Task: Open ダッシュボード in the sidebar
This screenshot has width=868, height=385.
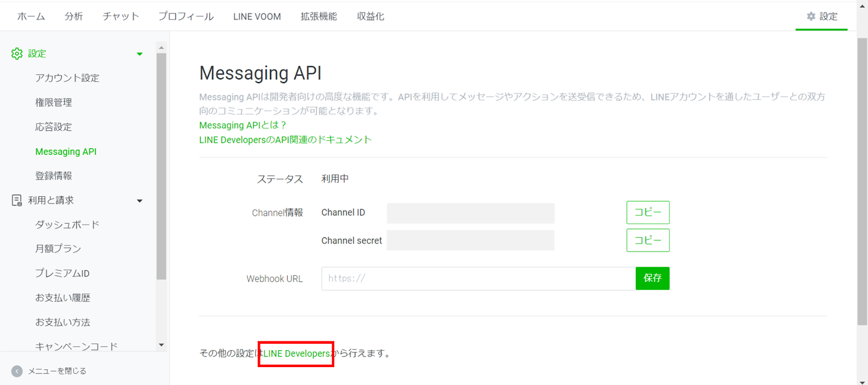Action: [67, 224]
